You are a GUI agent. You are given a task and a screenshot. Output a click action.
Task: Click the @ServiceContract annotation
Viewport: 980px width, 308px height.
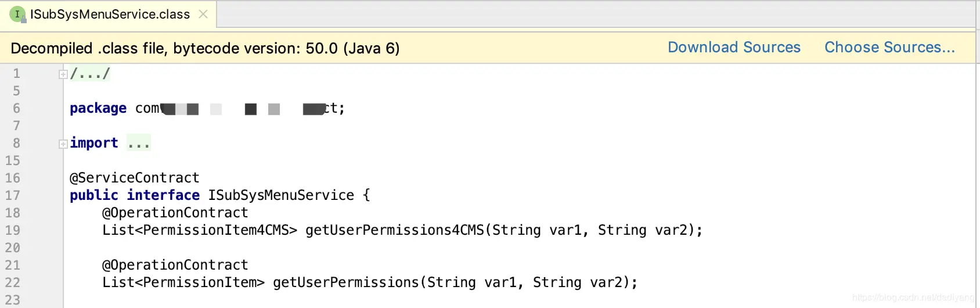134,178
